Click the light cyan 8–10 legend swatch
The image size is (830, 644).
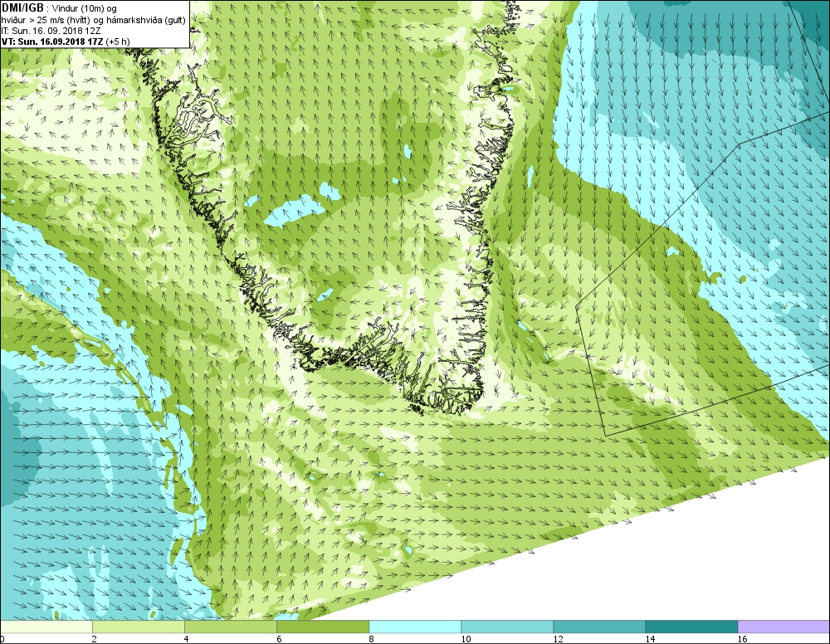[415, 627]
